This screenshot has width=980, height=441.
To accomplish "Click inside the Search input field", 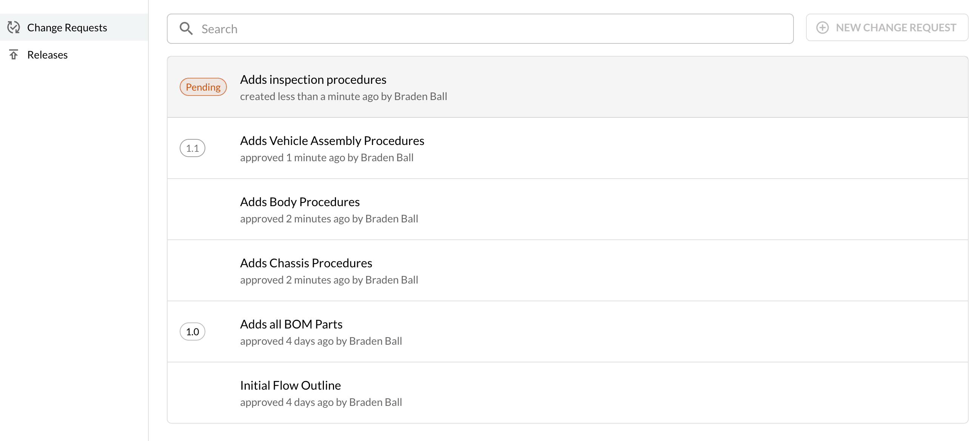I will [x=419, y=28].
